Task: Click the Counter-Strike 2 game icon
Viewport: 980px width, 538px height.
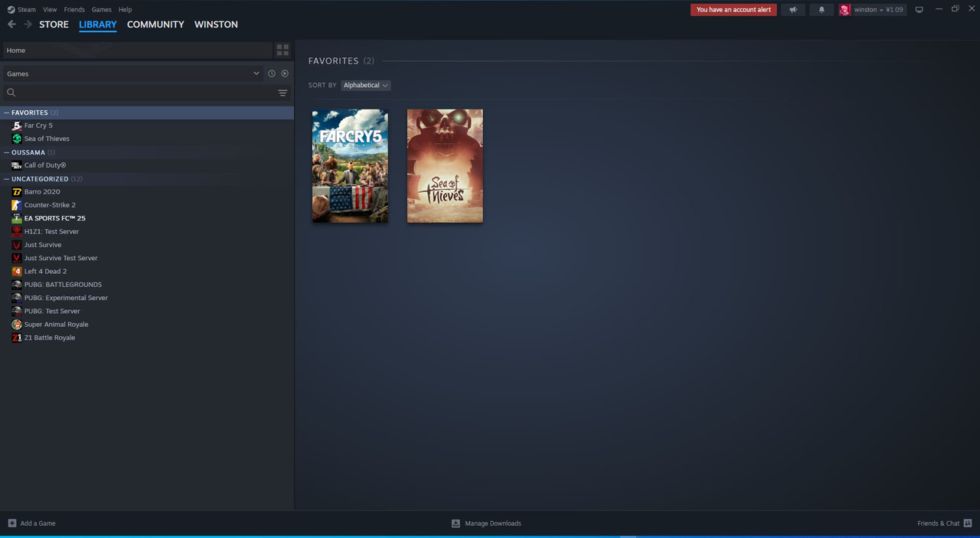Action: click(x=17, y=205)
